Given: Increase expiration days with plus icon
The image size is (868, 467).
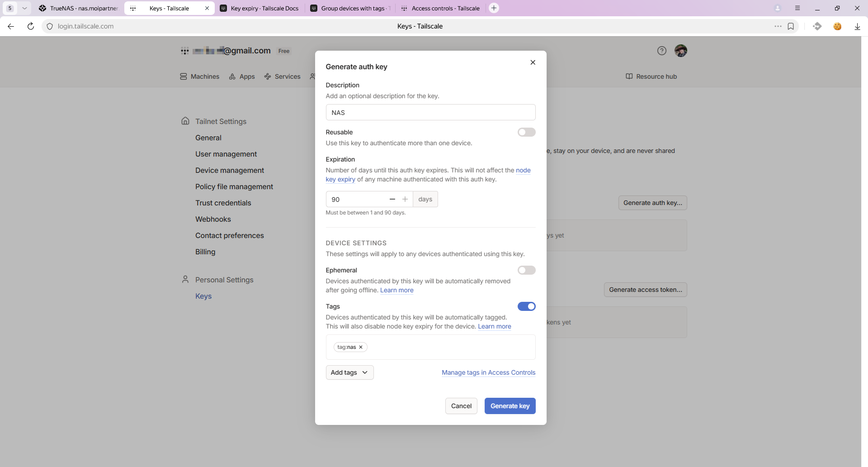Looking at the screenshot, I should 405,199.
